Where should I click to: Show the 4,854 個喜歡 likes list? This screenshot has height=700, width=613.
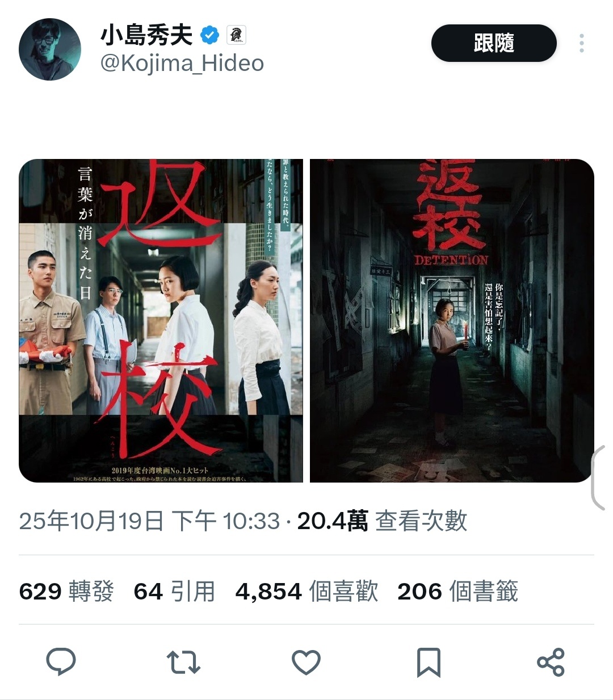click(306, 592)
